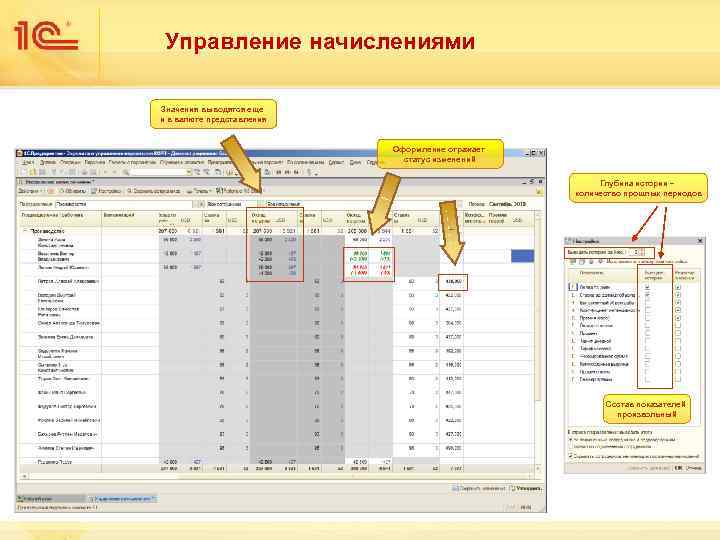Viewport: 720px width, 540px height.
Task: Toggle second row's history checkbox in Настройка
Action: point(648,295)
